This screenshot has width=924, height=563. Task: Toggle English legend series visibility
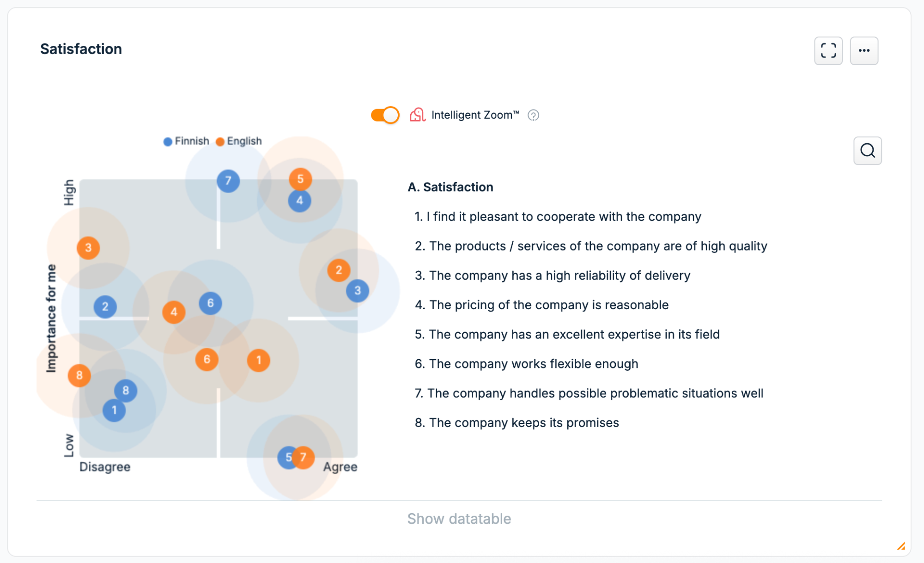click(239, 141)
